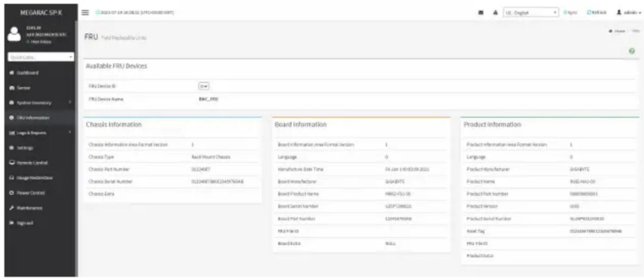Click the Product Information heading
This screenshot has height=278, width=644.
click(492, 124)
